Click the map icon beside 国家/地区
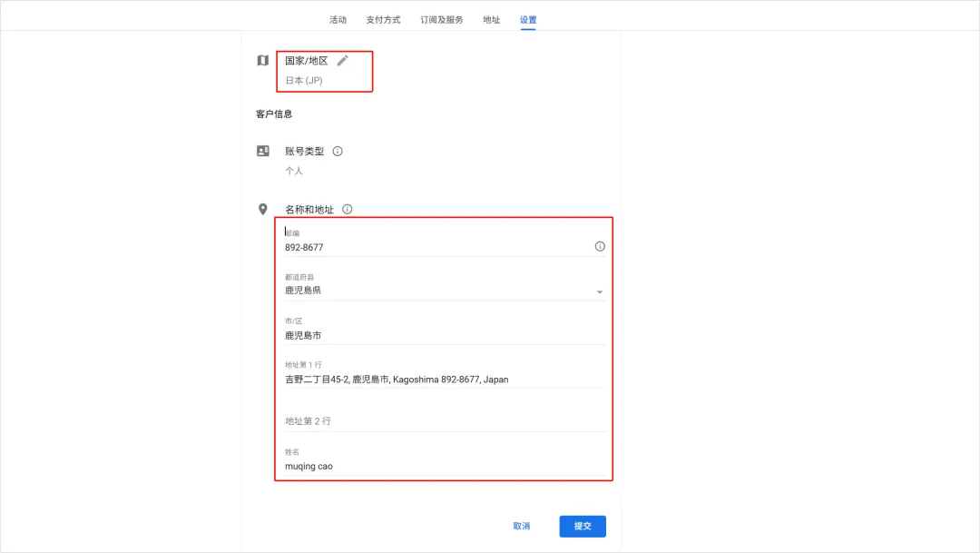This screenshot has height=553, width=980. 261,60
